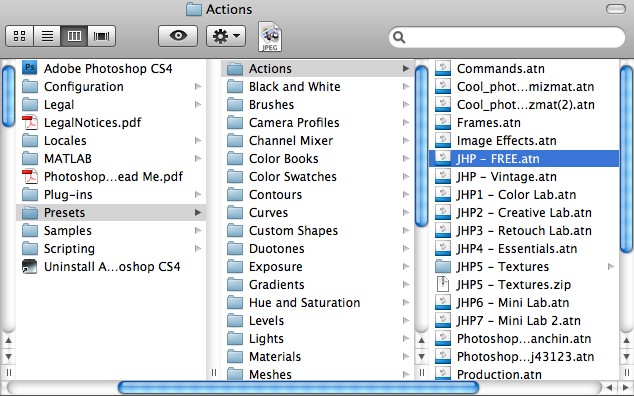The width and height of the screenshot is (634, 396).
Task: Click the toolbar hide pill button
Action: click(x=616, y=9)
